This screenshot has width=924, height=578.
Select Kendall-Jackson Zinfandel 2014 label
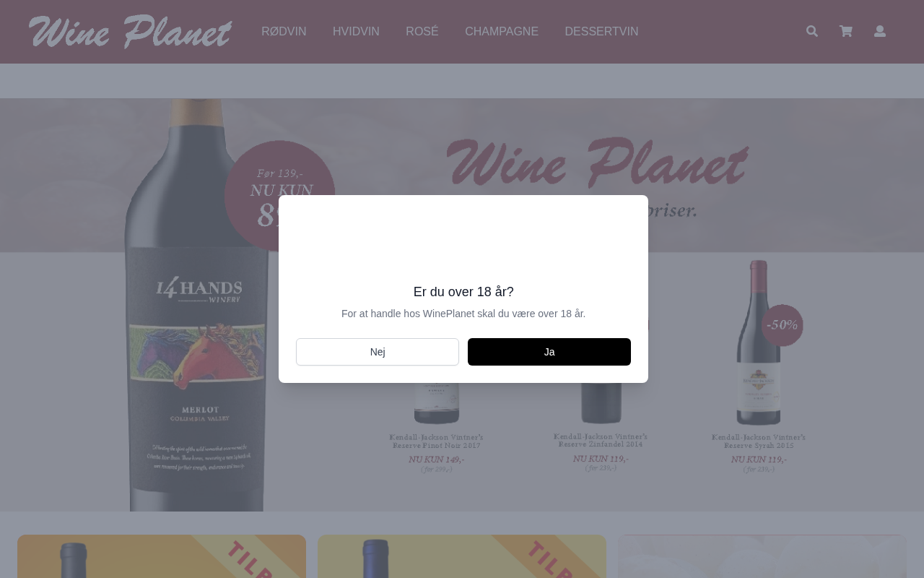601,440
